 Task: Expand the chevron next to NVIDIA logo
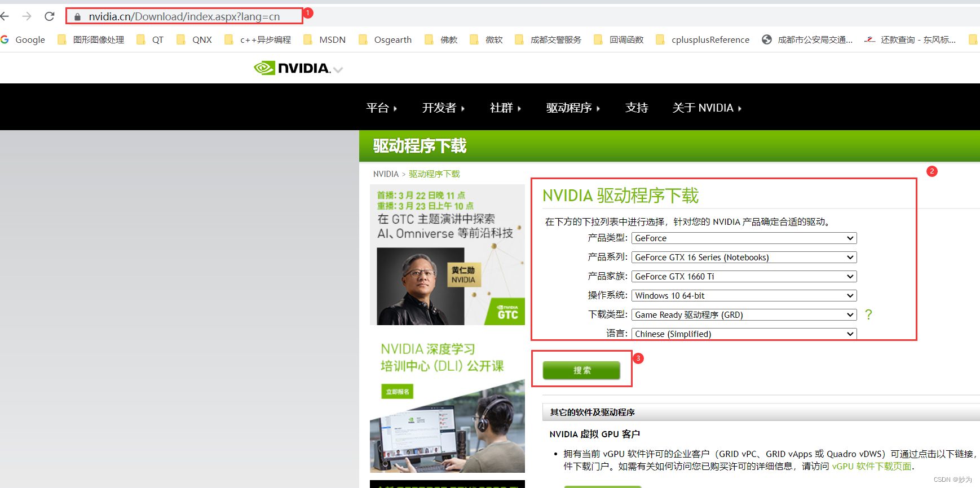coord(338,70)
